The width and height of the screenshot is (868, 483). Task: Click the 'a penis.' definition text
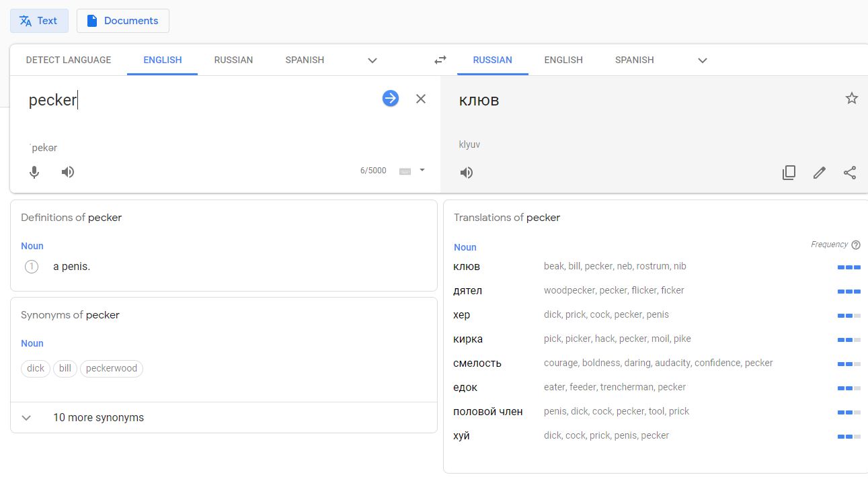(71, 267)
